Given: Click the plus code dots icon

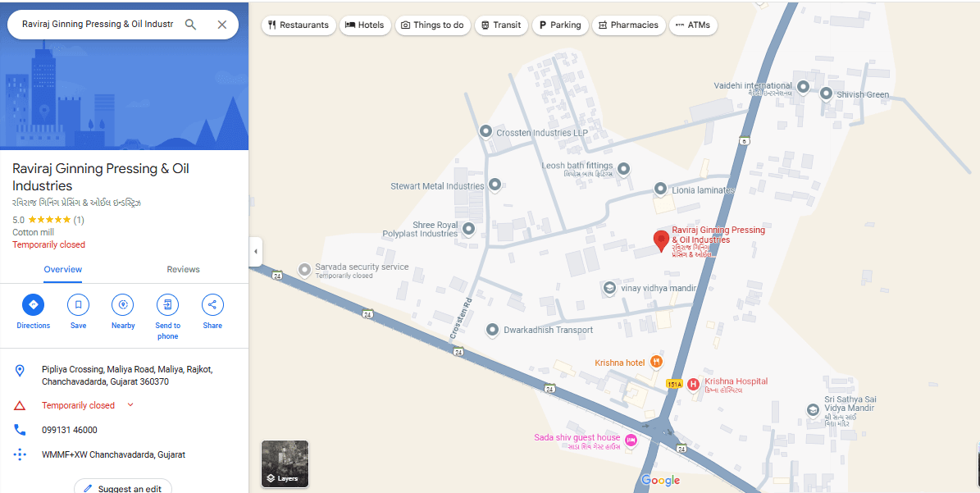Looking at the screenshot, I should coord(20,455).
